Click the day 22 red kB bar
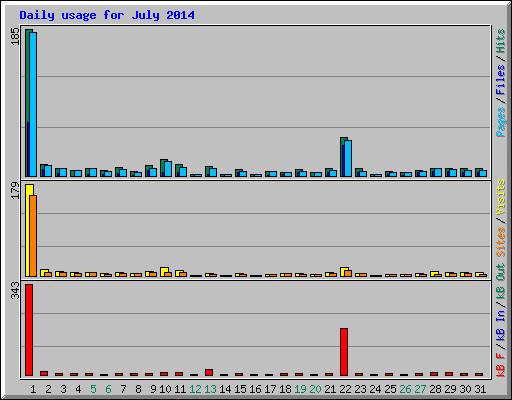Viewport: 512px width, 400px height. (344, 352)
